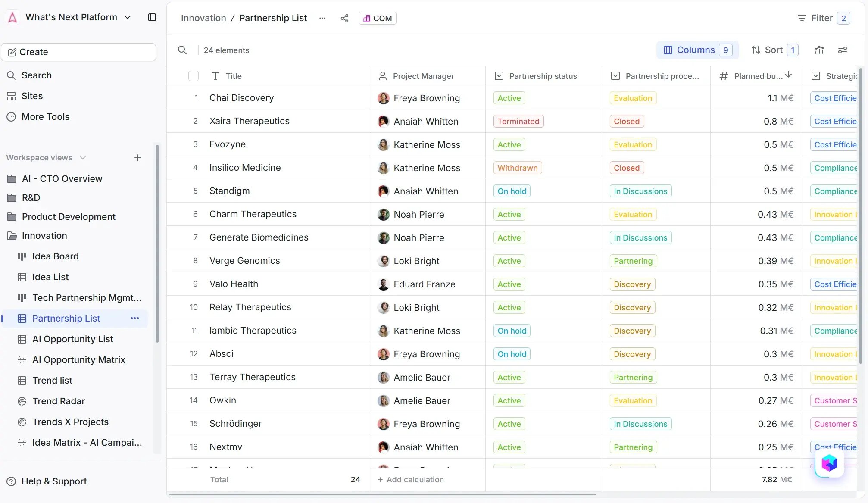The width and height of the screenshot is (868, 503).
Task: Open the breadcrumb menu next to Partnership List
Action: click(x=322, y=18)
